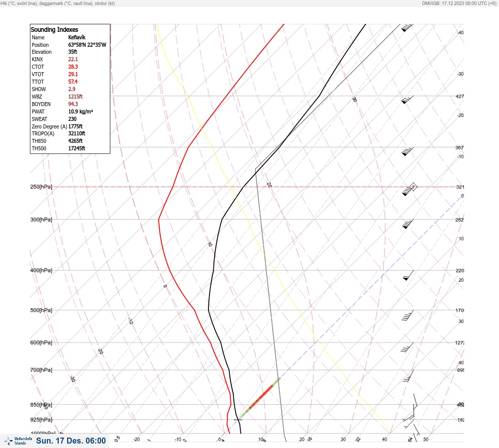Click the wind barb at 250 hPa

click(x=409, y=190)
